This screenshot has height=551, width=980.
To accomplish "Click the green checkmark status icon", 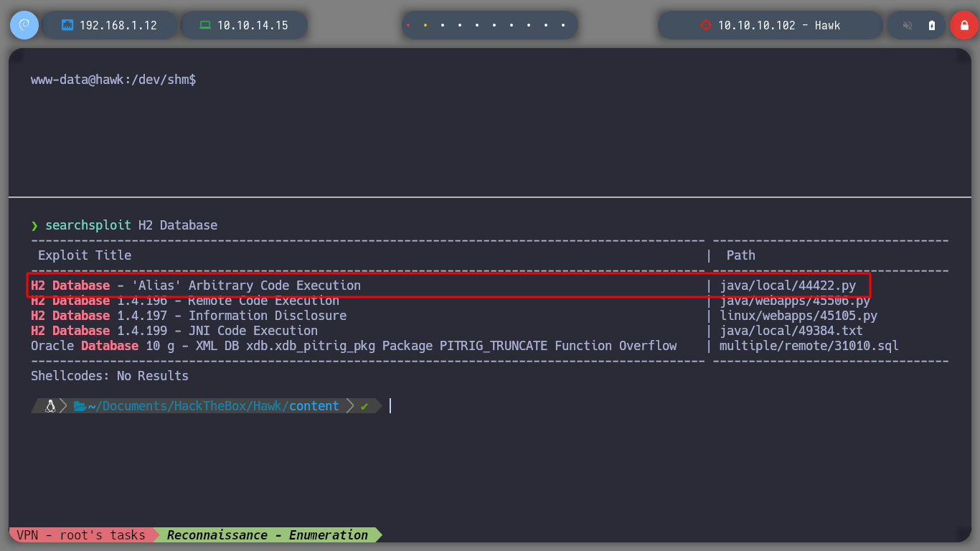I will (x=364, y=406).
